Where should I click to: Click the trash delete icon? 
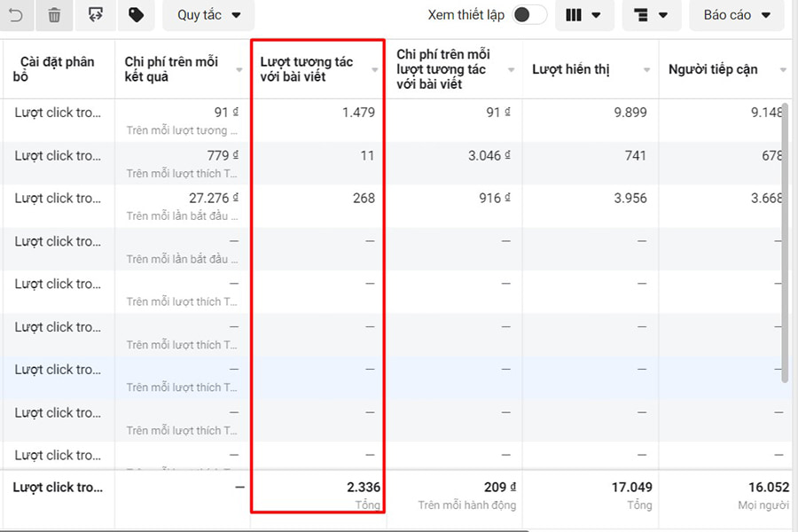pos(54,15)
